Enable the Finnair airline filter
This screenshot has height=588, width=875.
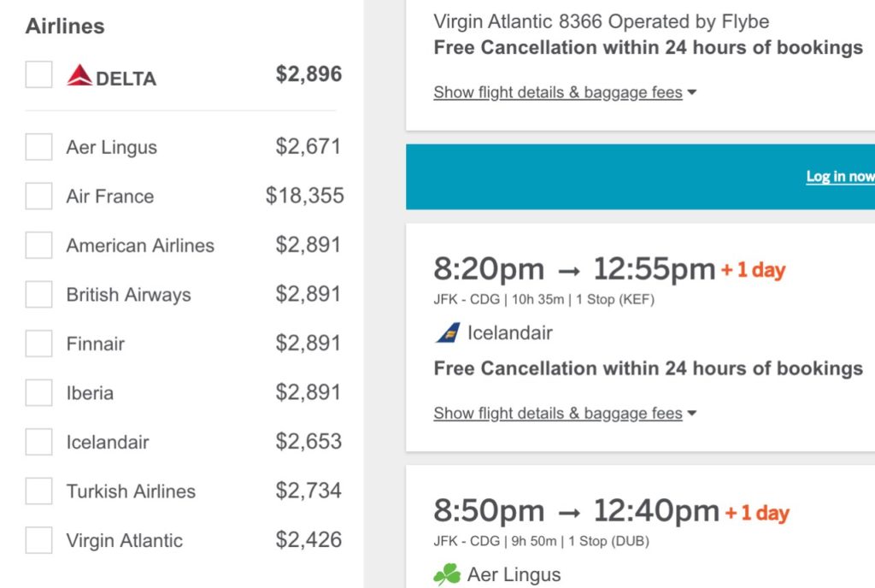click(x=38, y=344)
